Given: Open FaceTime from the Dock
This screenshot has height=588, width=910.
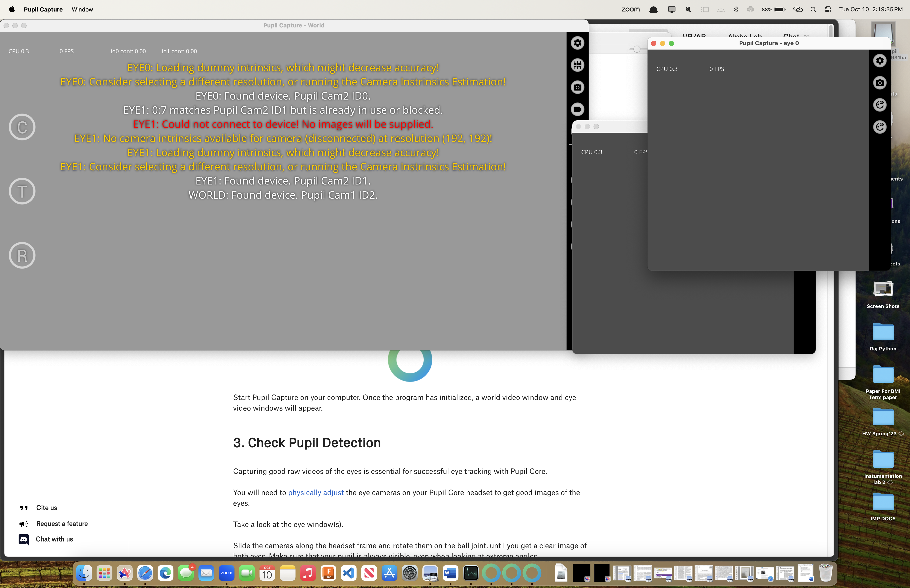Looking at the screenshot, I should coord(247,573).
